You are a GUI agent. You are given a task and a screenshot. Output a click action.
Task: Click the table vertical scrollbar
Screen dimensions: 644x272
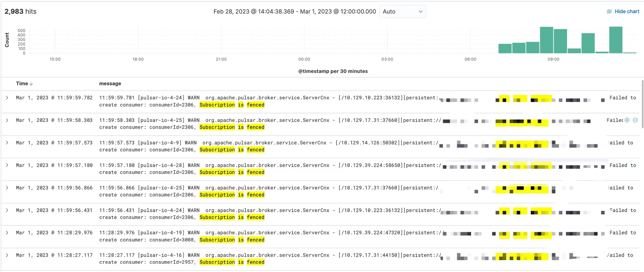tap(642, 104)
